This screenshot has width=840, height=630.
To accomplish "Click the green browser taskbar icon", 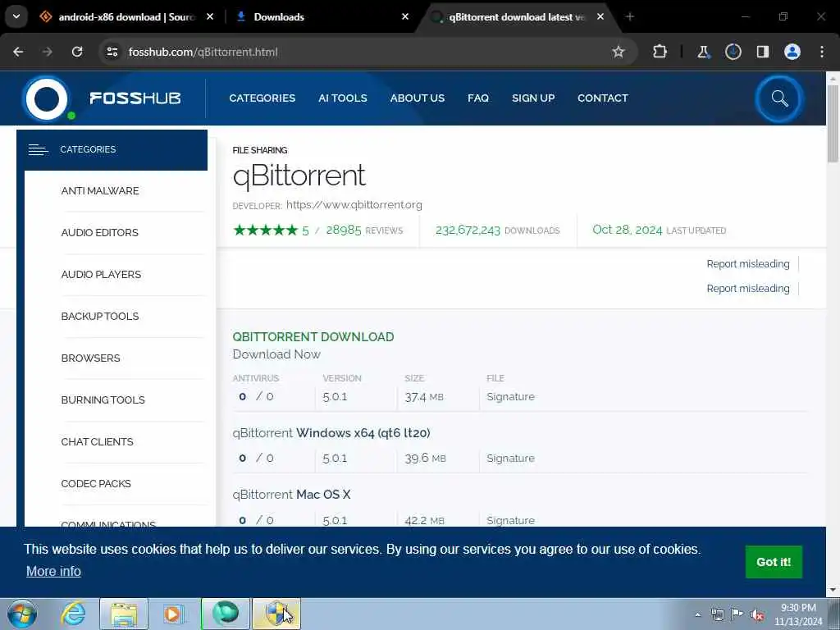I will pyautogui.click(x=226, y=614).
